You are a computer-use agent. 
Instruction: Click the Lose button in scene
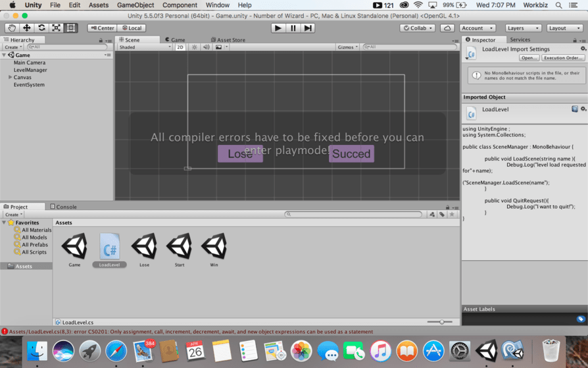240,154
